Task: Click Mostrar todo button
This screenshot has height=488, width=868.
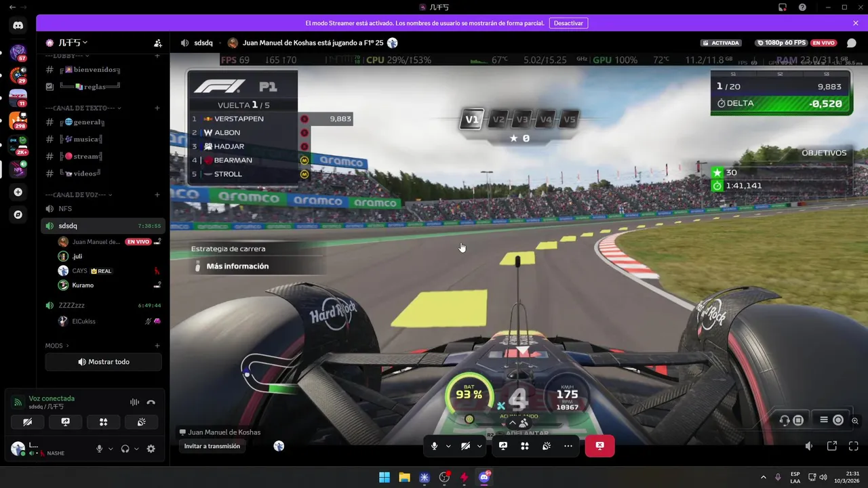Action: pos(104,362)
